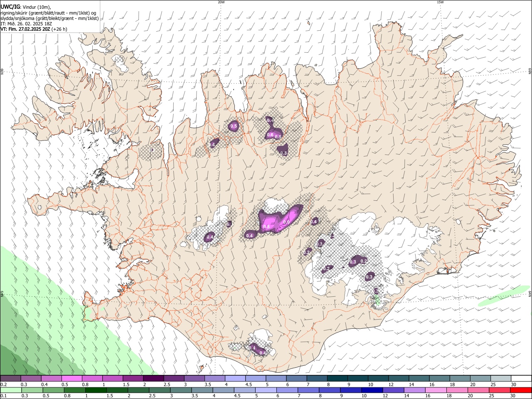532x399 pixels.
Task: Select the rain legend swatch from 4 to 4.5
Action: point(224,390)
